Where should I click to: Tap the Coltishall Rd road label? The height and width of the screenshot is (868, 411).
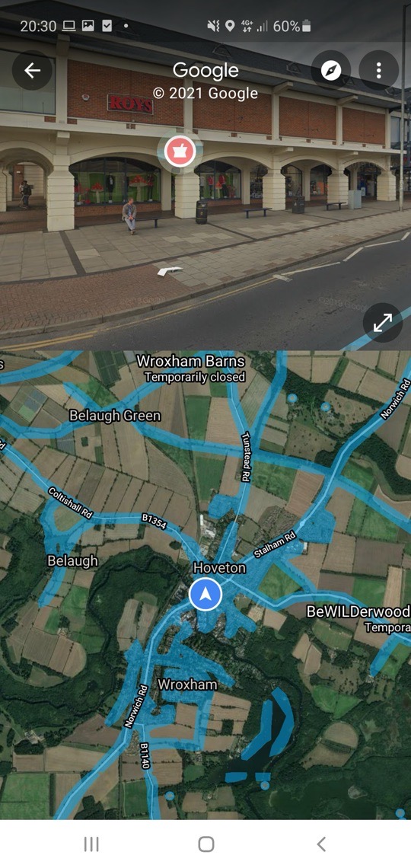pos(70,503)
